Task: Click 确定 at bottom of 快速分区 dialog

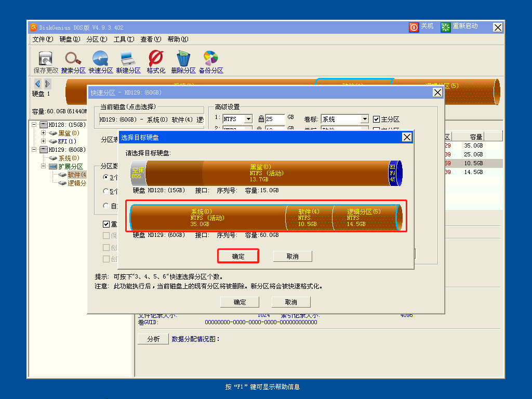Action: (x=240, y=302)
